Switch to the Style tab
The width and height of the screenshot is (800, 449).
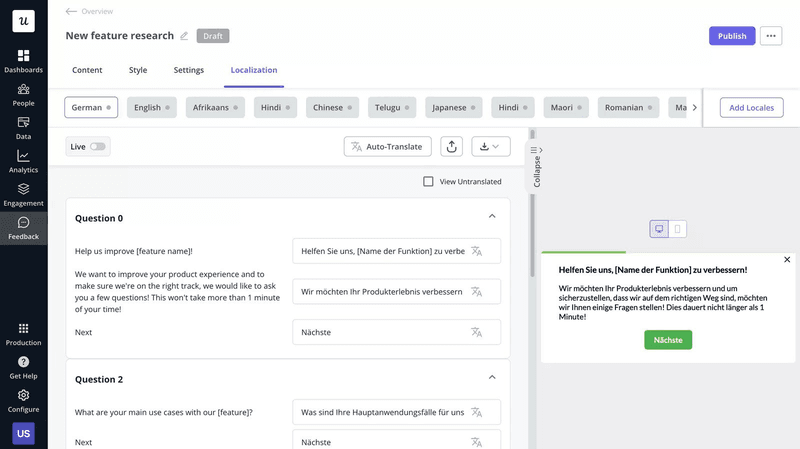(138, 70)
